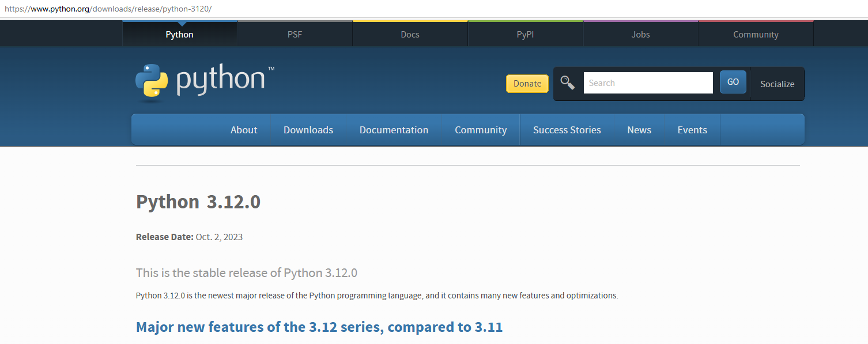Click the magnifying glass search icon

[568, 83]
